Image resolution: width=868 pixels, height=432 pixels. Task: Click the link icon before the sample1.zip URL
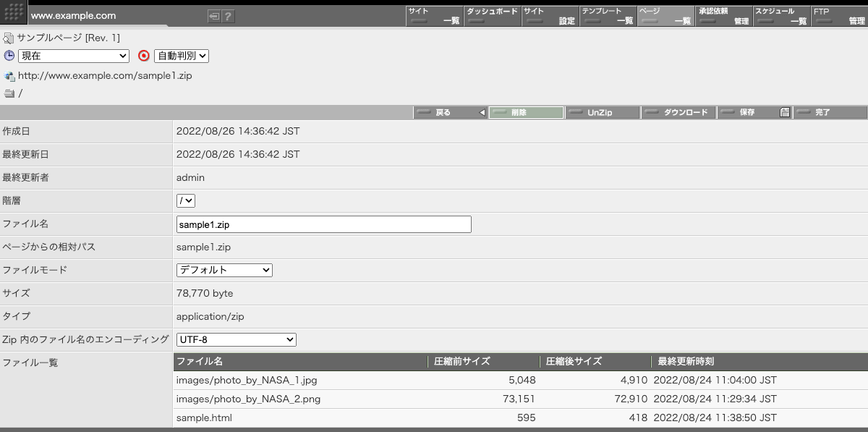pos(8,75)
